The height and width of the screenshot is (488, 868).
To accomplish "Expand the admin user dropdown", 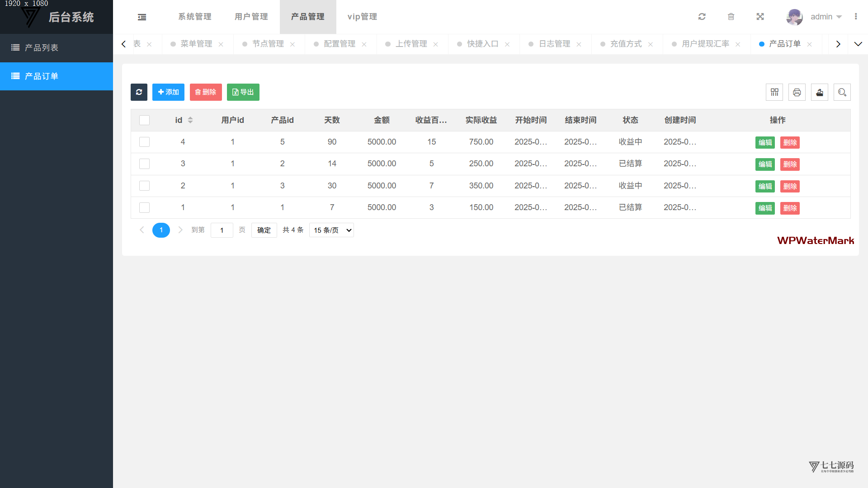I will pyautogui.click(x=826, y=17).
